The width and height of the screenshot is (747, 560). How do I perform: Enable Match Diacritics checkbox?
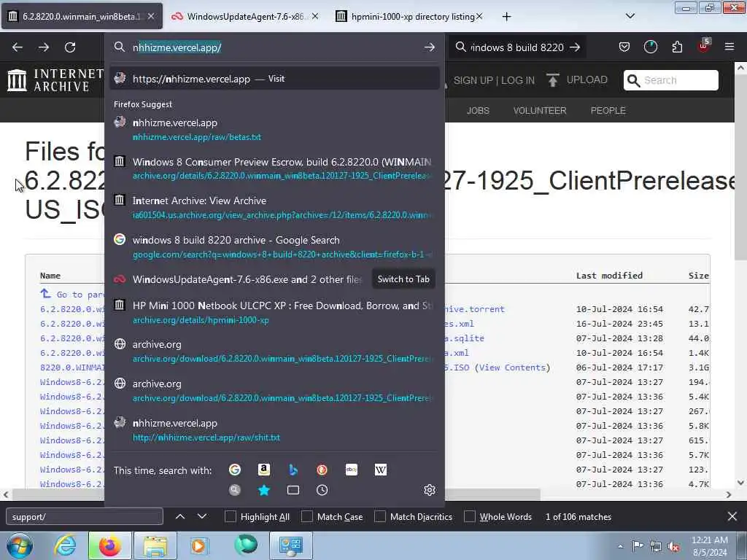pyautogui.click(x=380, y=517)
